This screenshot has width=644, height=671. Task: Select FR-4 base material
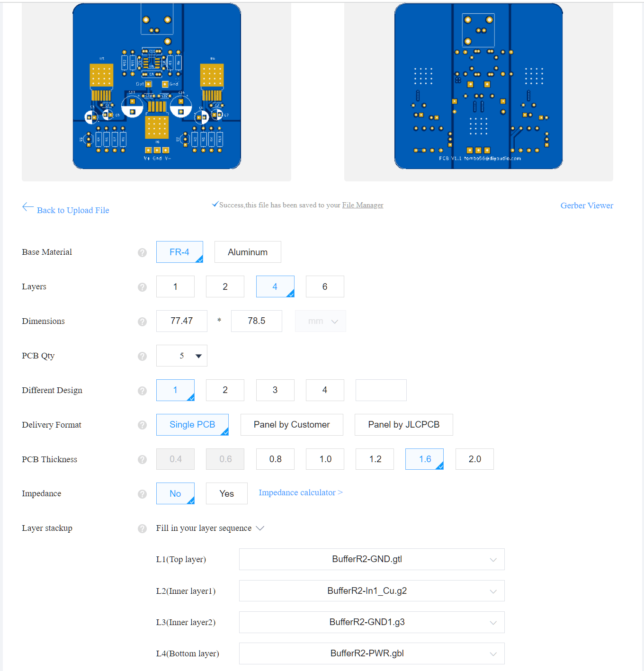[179, 252]
